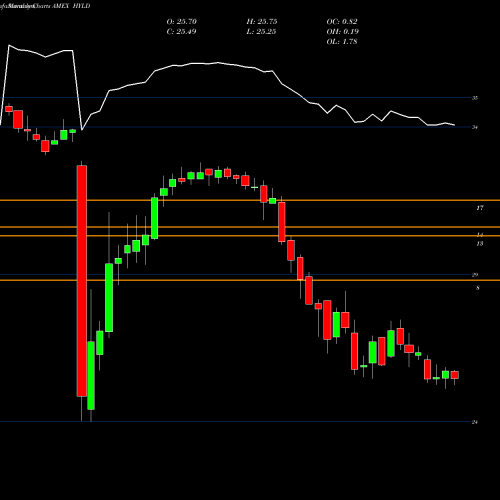500x500 pixels.
Task: Click the close price value C: 25.49
Action: point(181,32)
